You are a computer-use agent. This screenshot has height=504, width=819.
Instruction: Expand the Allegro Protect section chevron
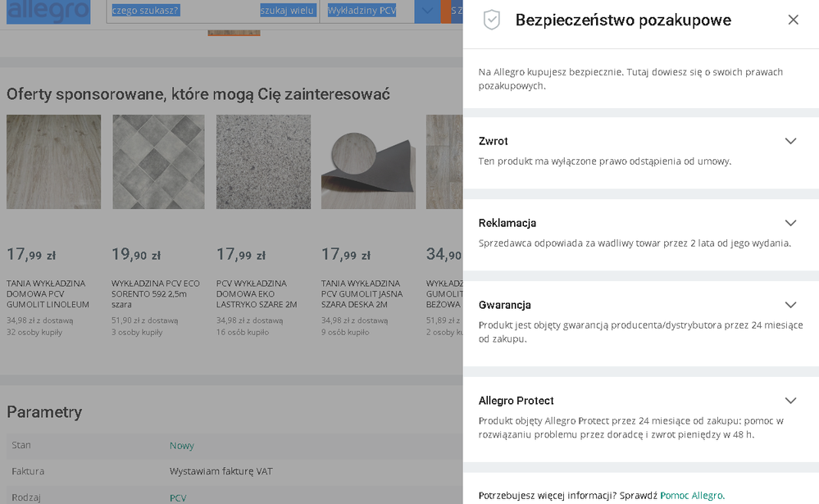tap(790, 401)
